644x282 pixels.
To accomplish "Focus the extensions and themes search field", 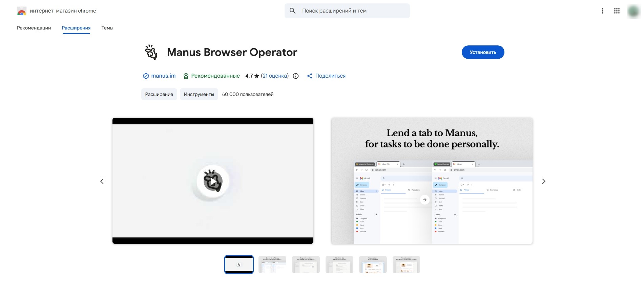I will [347, 11].
